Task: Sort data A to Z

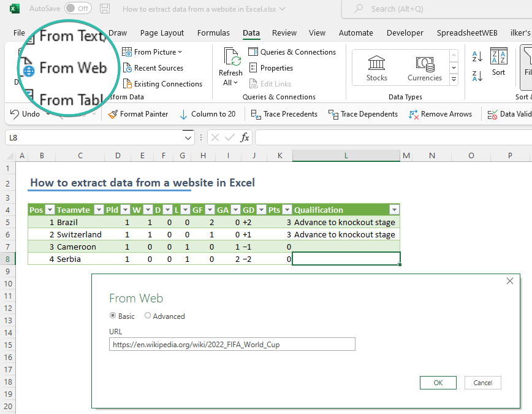Action: coord(476,56)
